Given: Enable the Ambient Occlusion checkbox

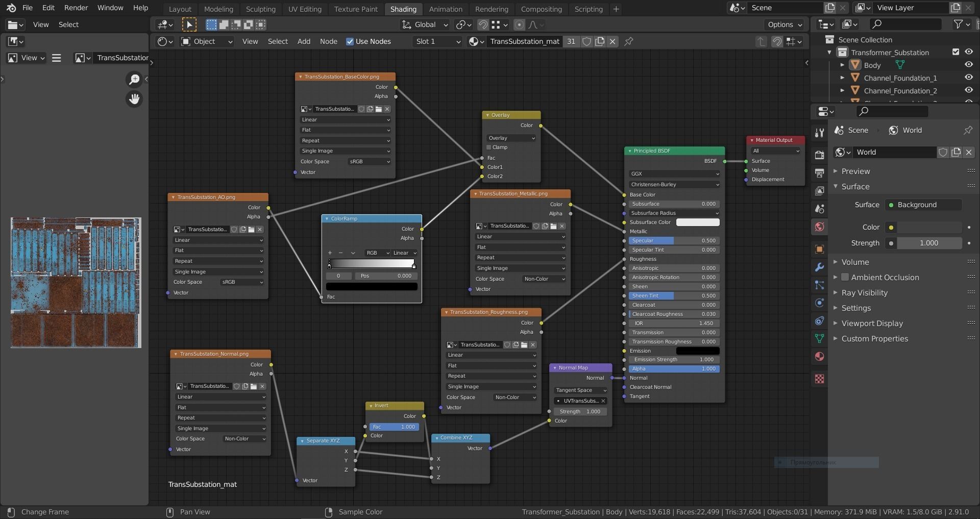Looking at the screenshot, I should 845,277.
